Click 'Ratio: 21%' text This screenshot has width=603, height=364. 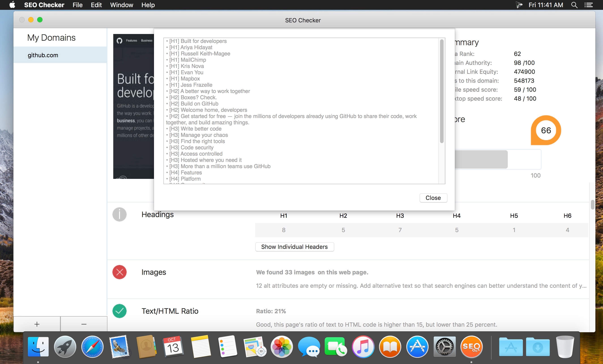(x=271, y=311)
